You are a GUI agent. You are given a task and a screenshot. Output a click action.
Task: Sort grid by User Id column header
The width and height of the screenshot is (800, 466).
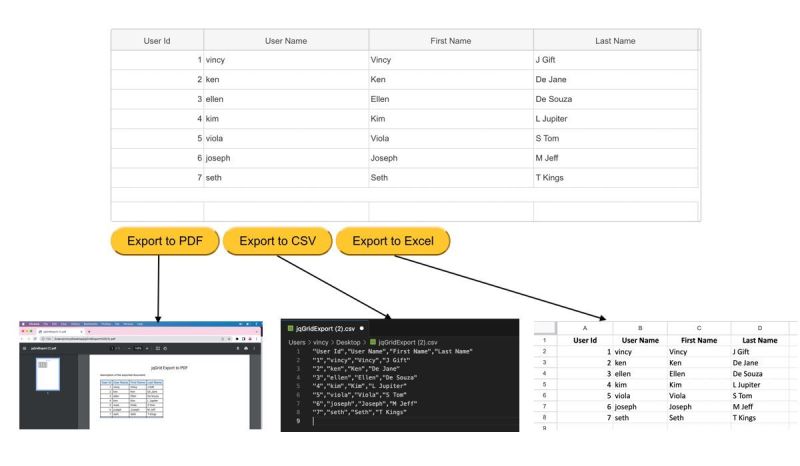click(157, 40)
